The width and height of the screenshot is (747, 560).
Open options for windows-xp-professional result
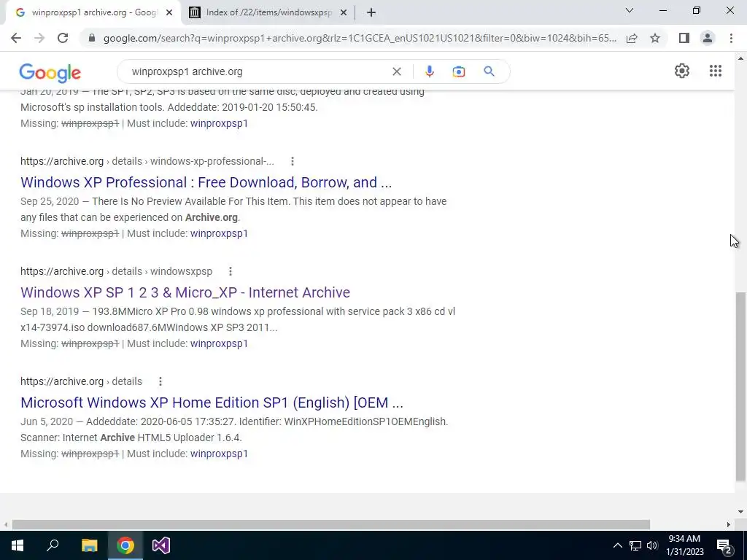tap(292, 161)
